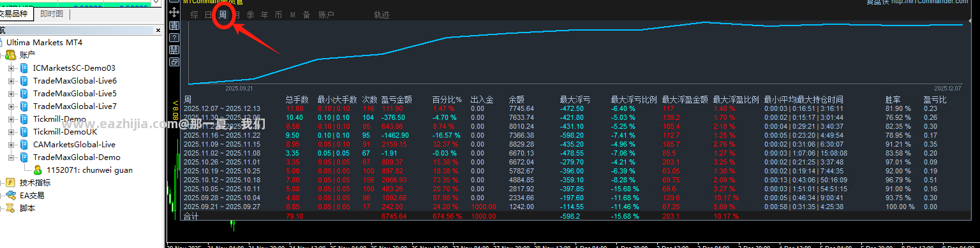
Task: Click the TradeMaxGlobal-Live5 server icon
Action: (x=24, y=93)
